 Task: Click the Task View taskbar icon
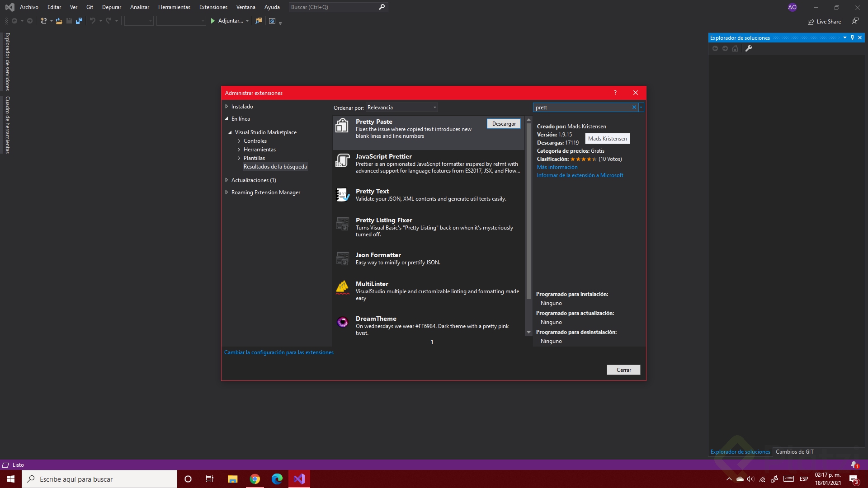[x=210, y=479]
